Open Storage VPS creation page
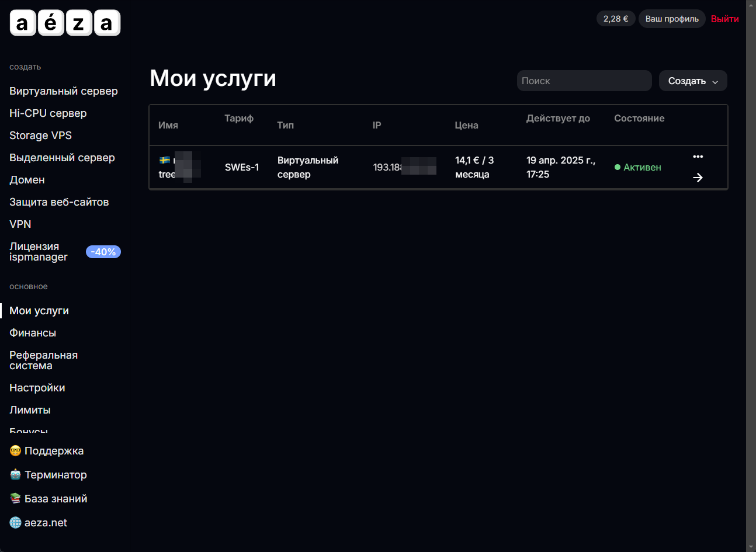Image resolution: width=756 pixels, height=552 pixels. (40, 136)
